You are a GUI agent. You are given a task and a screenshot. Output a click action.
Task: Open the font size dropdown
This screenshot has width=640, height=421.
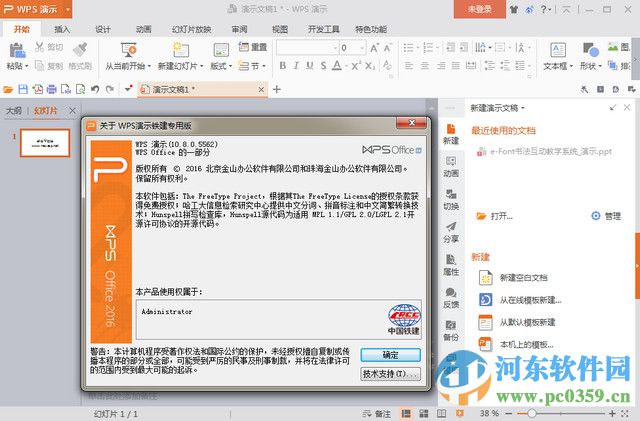tap(362, 48)
